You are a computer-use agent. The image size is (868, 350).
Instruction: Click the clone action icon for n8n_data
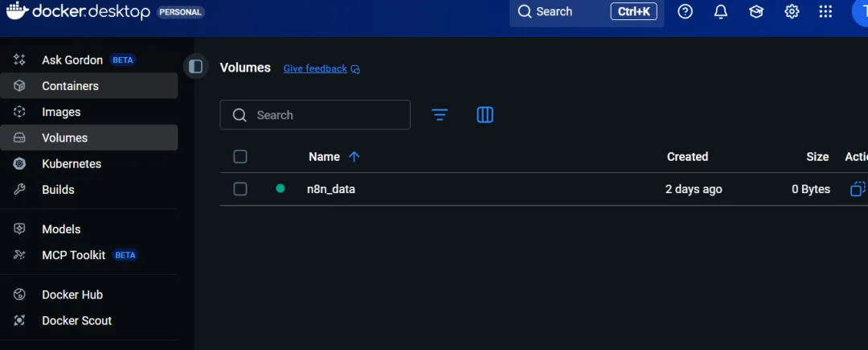(x=858, y=189)
